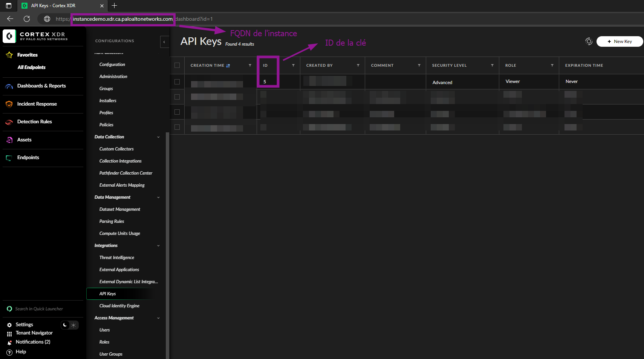This screenshot has width=644, height=359.
Task: Select all API keys checkbox
Action: tap(177, 66)
